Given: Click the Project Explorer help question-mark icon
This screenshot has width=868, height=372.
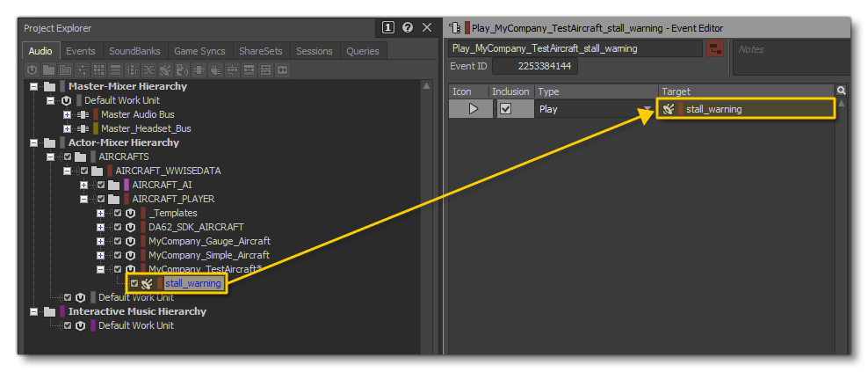Looking at the screenshot, I should (x=408, y=28).
